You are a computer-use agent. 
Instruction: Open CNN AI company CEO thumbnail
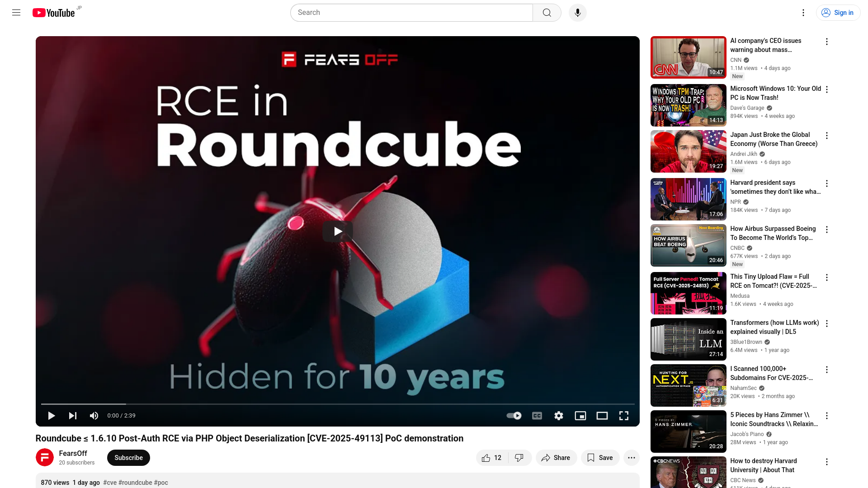[689, 57]
